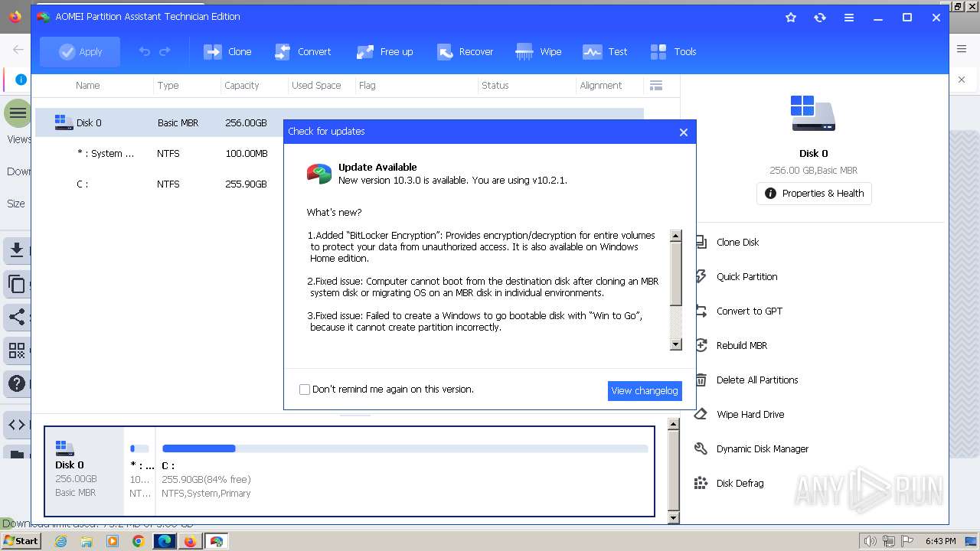This screenshot has width=980, height=551.
Task: Open the Wipe toolbar menu
Action: click(538, 51)
